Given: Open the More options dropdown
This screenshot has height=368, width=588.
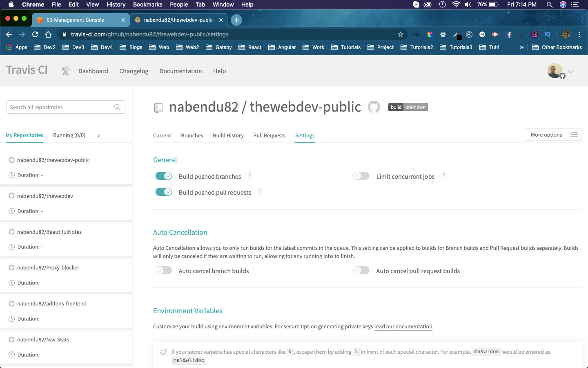Looking at the screenshot, I should pos(546,135).
